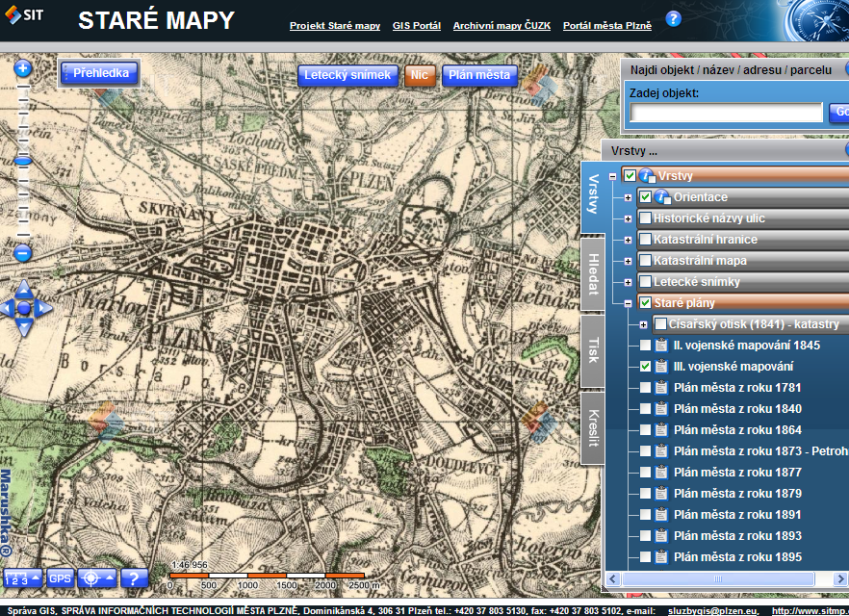
Task: Click the bottom toolbar help button
Action: (134, 578)
